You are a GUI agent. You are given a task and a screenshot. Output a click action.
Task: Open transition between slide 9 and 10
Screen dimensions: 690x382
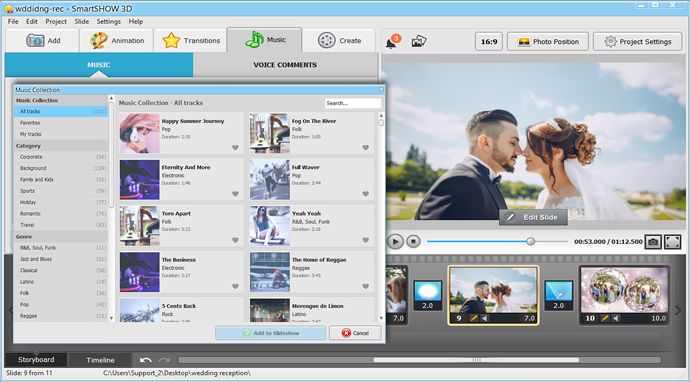pyautogui.click(x=559, y=295)
